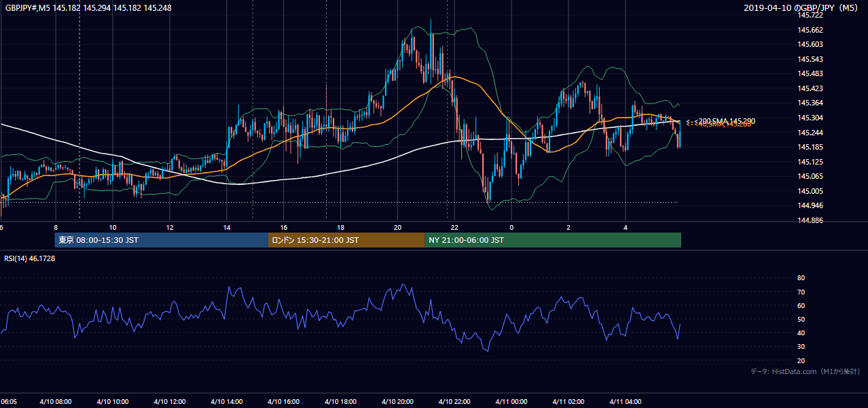
Task: Click the 4/10 22:00 time axis label
Action: [455, 401]
